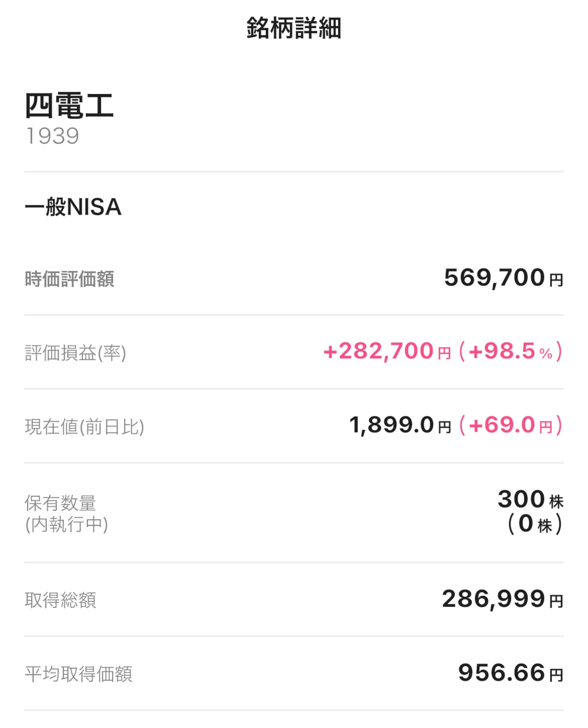
Task: Tap the +69.0円 day change value
Action: (510, 425)
